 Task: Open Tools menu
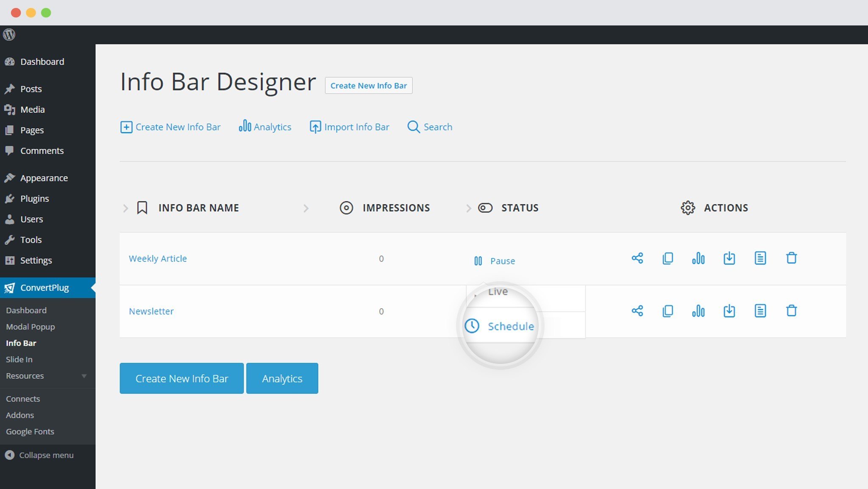[x=31, y=240]
